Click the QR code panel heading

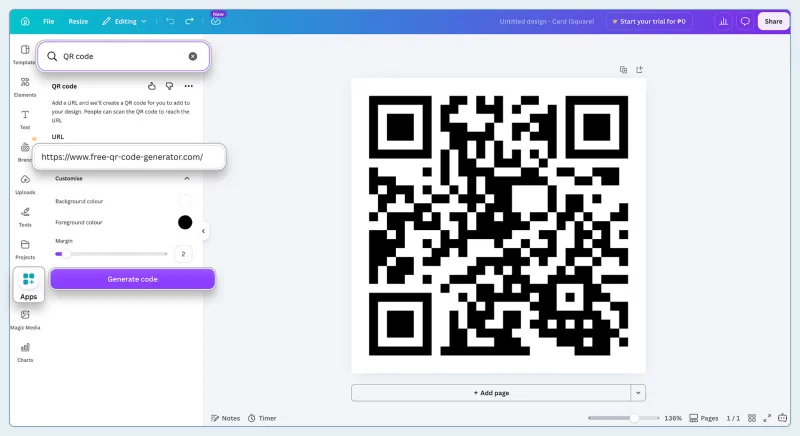tap(64, 86)
